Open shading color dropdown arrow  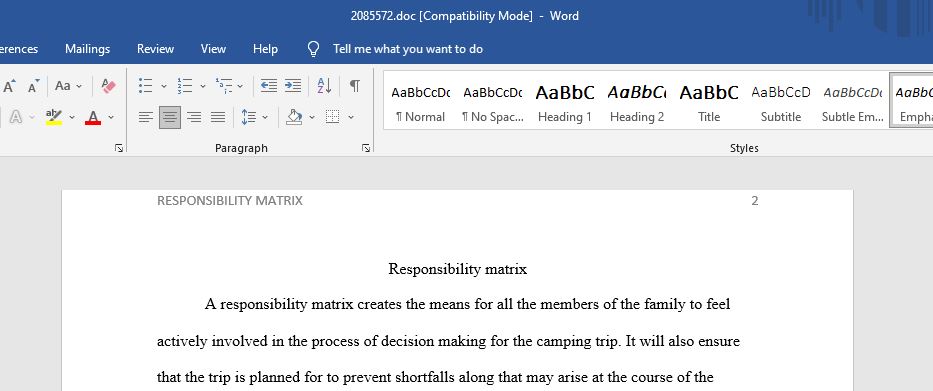pos(312,117)
